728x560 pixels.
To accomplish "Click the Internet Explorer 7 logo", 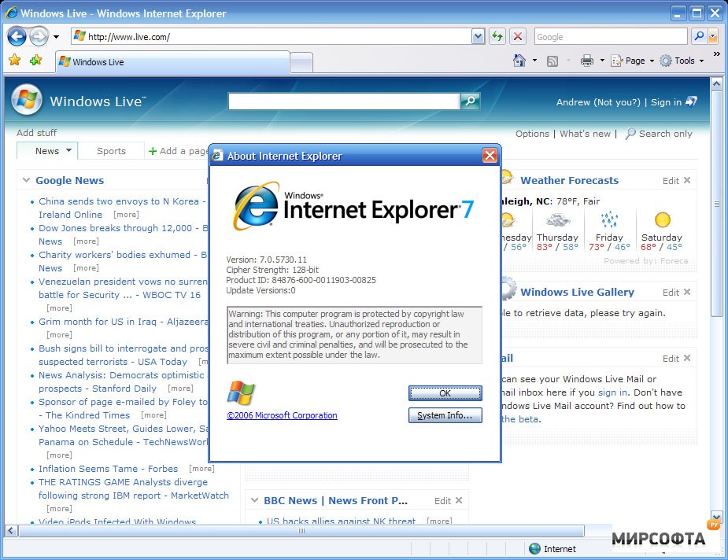I will click(x=353, y=206).
